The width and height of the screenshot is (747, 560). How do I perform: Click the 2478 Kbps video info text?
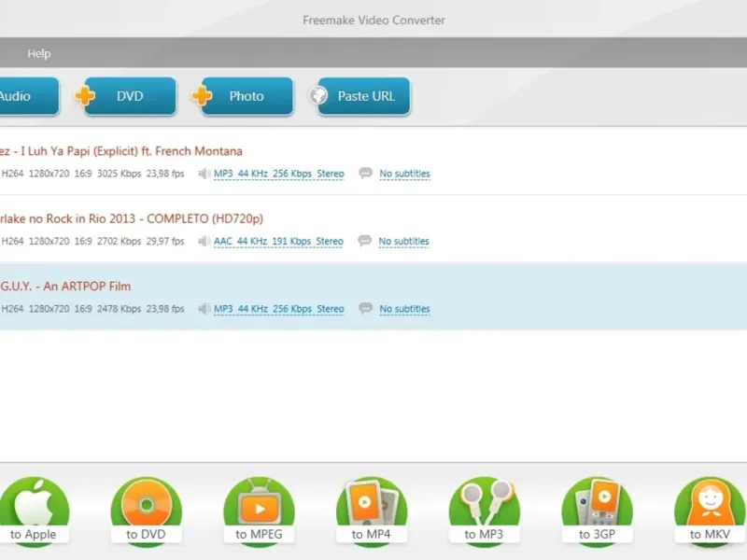pos(92,309)
